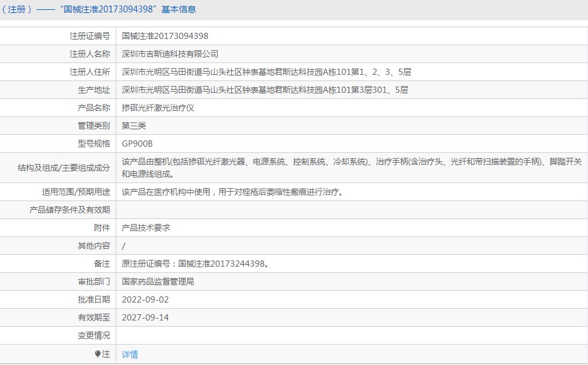
Task: Click the 有效期至 label
Action: tap(94, 318)
